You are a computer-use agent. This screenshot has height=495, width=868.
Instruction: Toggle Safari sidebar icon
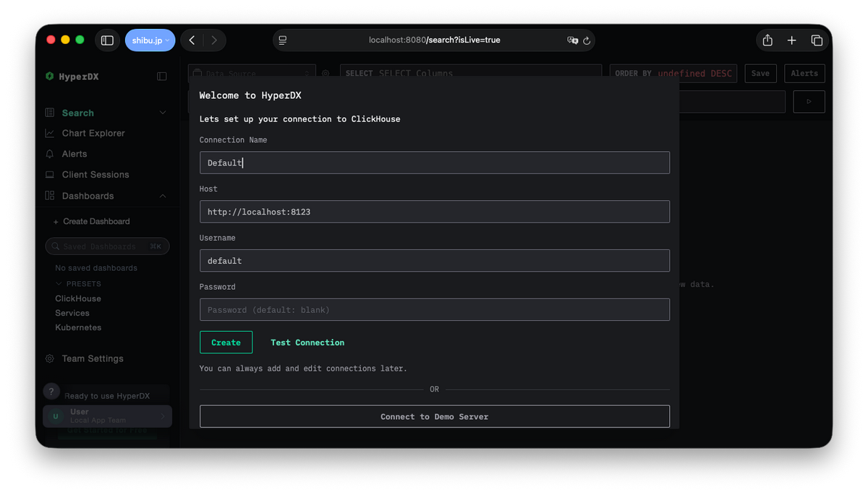[107, 40]
